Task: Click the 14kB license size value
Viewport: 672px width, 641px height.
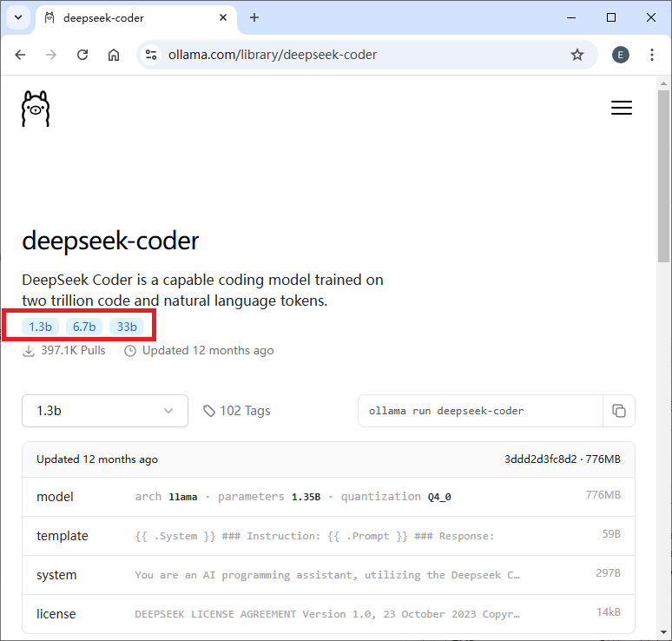Action: pyautogui.click(x=609, y=612)
